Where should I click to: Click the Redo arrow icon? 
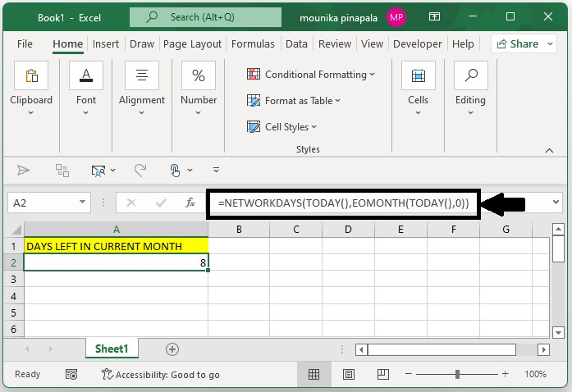[140, 170]
